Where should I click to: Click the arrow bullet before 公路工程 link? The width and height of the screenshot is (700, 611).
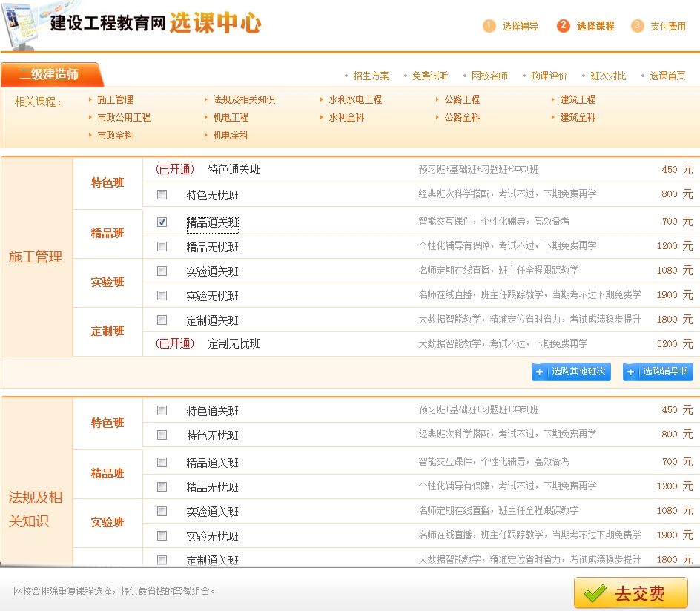[436, 99]
